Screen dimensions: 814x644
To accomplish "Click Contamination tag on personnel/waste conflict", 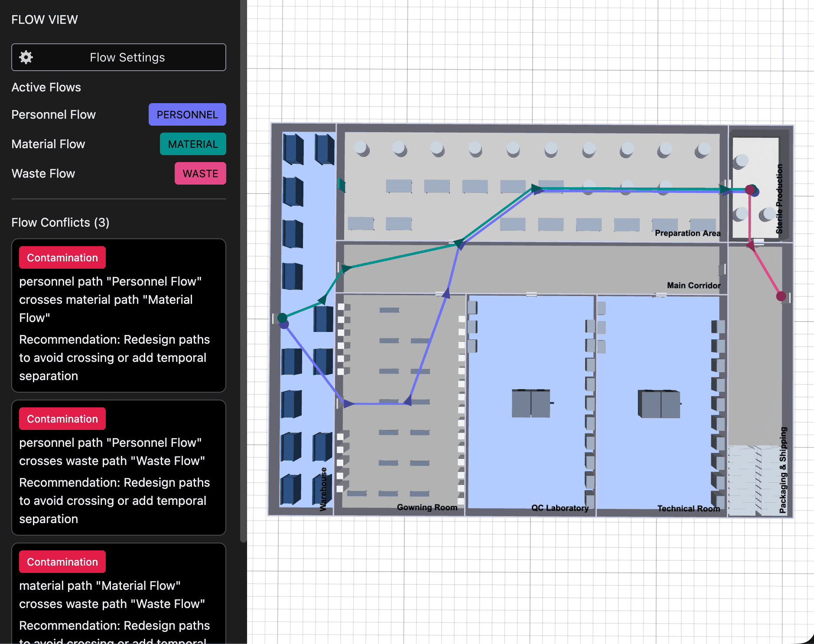I will pyautogui.click(x=62, y=419).
